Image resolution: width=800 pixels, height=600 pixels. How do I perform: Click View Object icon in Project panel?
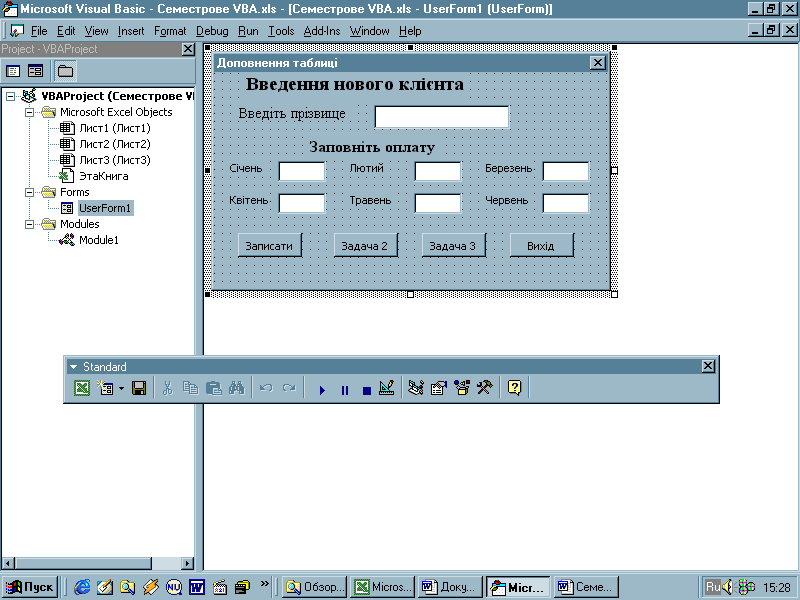pos(35,71)
